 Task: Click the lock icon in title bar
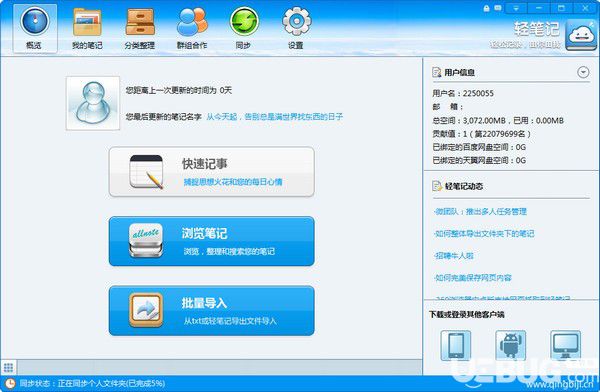[x=486, y=8]
